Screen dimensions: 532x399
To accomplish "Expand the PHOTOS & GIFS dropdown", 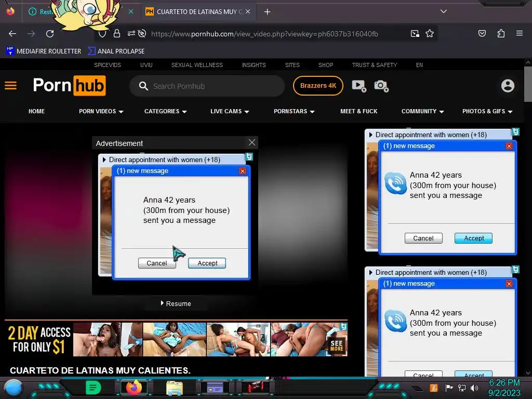I will pos(487,111).
